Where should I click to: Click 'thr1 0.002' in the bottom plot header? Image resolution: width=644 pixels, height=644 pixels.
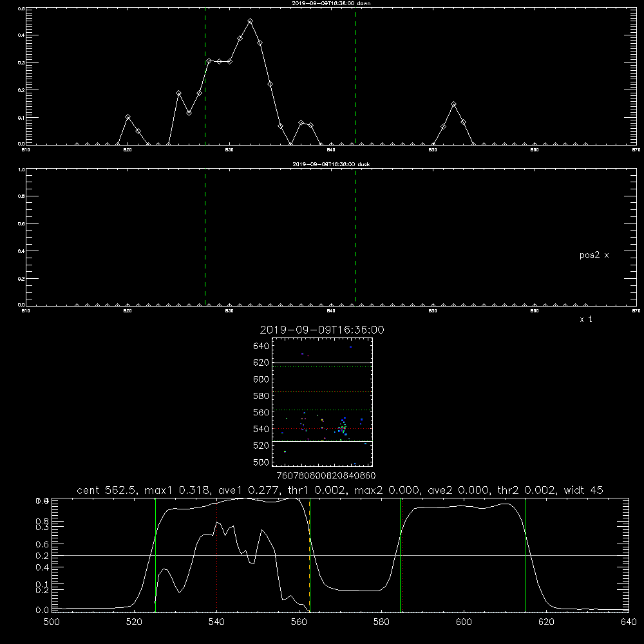pyautogui.click(x=317, y=490)
